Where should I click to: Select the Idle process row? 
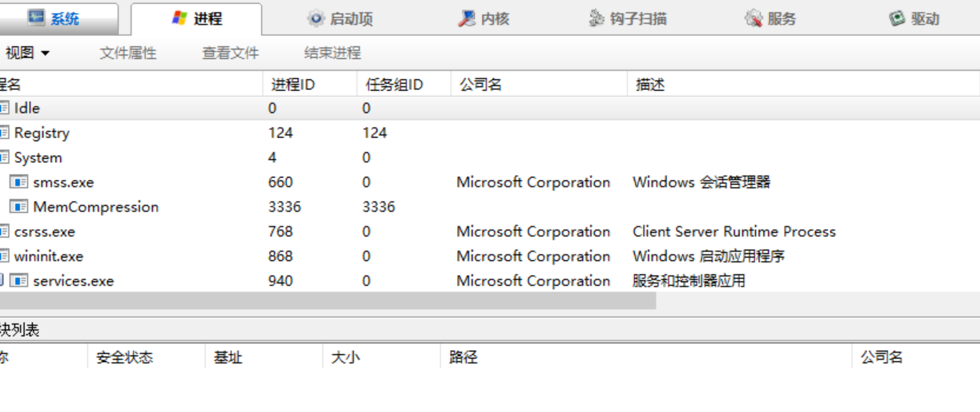point(490,108)
